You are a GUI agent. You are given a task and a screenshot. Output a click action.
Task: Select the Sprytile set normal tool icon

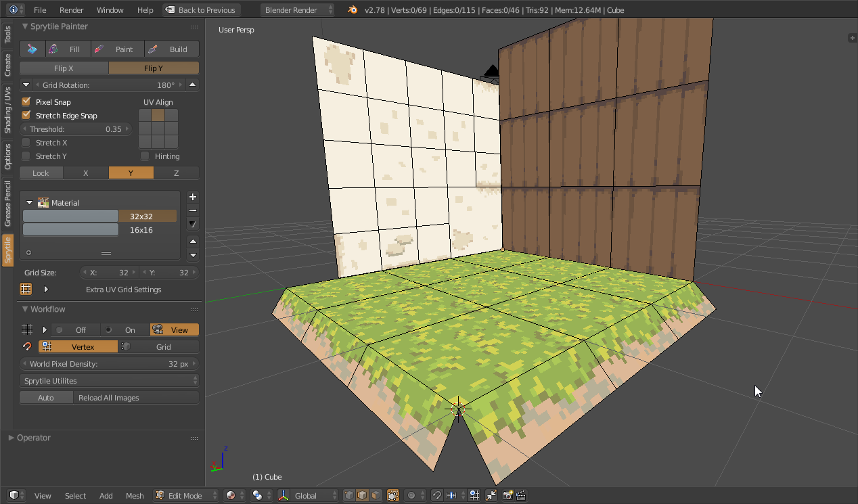coord(32,49)
